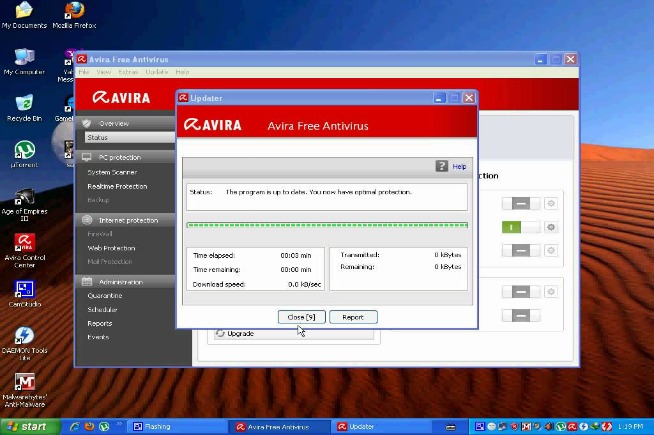Select the Backup sidebar entry
The height and width of the screenshot is (435, 654).
pos(98,200)
